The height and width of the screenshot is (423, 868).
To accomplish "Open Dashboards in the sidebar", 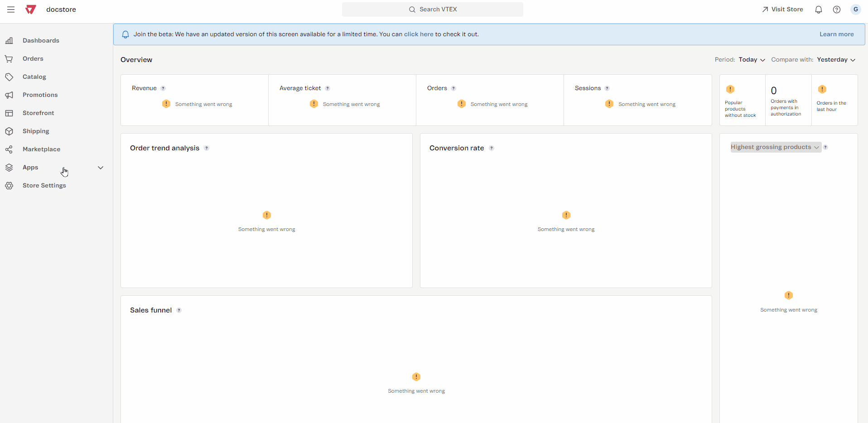I will pyautogui.click(x=41, y=41).
